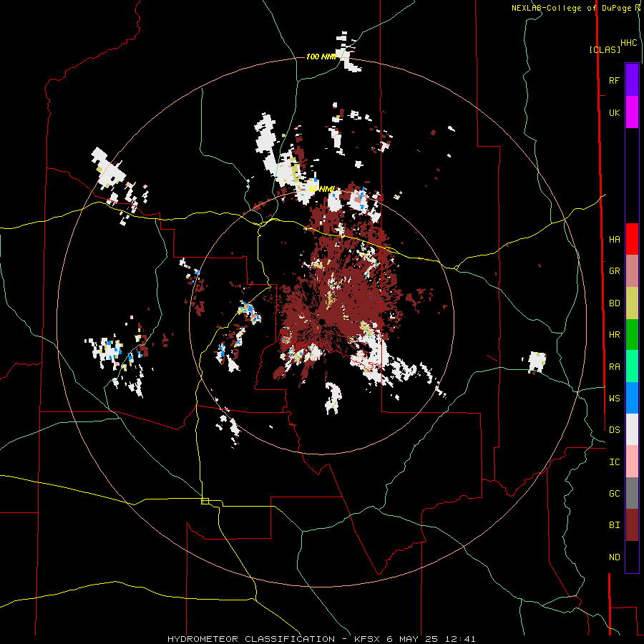This screenshot has width=644, height=644.
Task: Click the purple RF legend color swatch
Action: 632,80
